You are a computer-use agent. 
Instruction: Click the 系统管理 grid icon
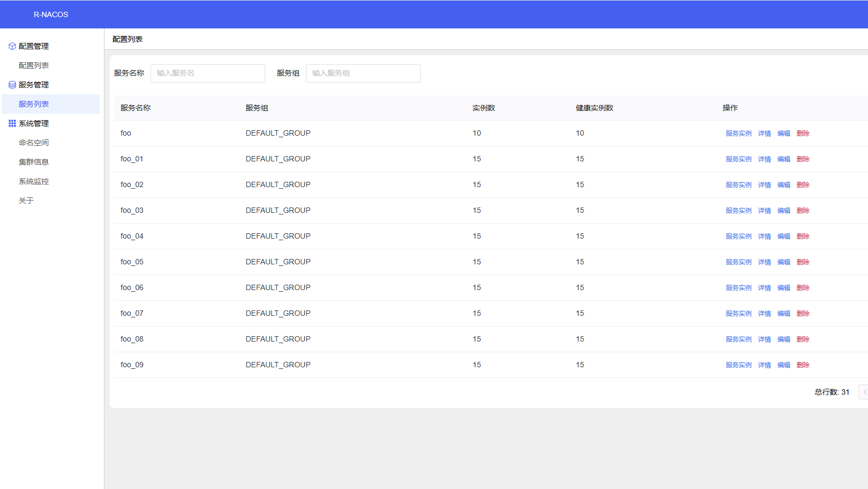[12, 123]
